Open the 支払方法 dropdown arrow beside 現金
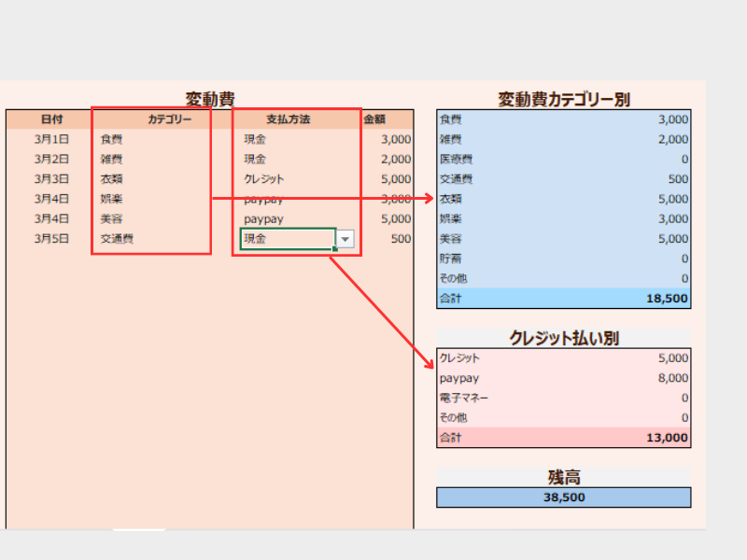Screen dimensions: 747x560 click(x=345, y=240)
